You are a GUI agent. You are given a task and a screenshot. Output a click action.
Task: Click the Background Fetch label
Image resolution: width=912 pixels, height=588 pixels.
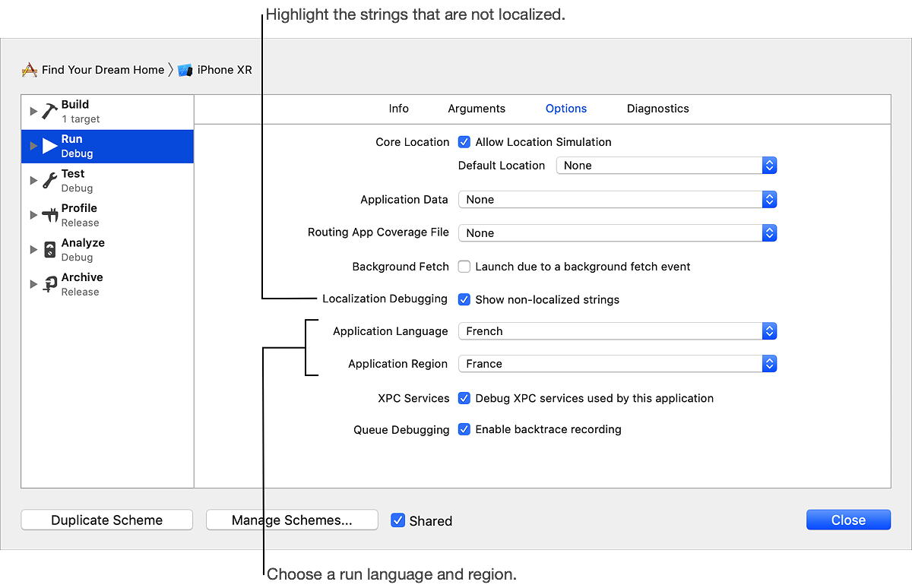pos(401,267)
